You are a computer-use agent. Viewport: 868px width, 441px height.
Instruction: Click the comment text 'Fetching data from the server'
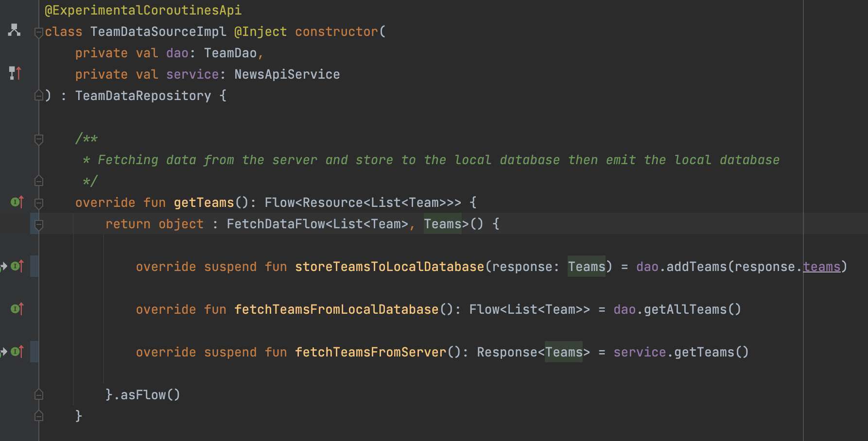click(208, 160)
